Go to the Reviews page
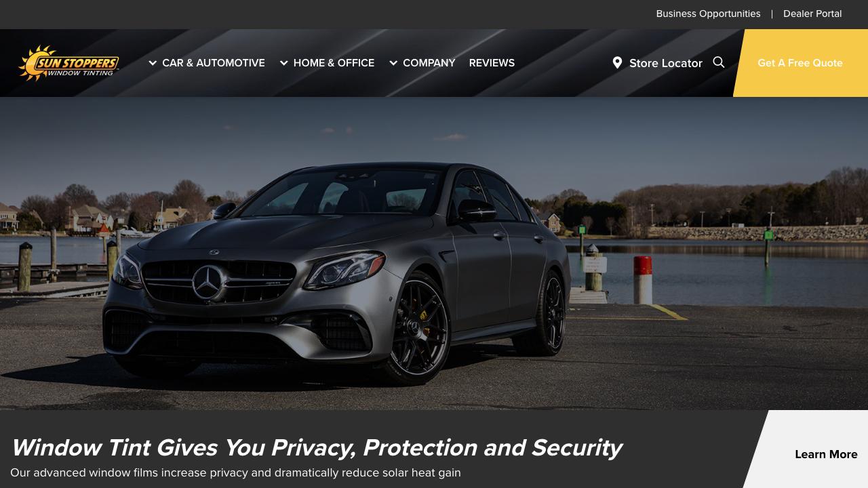 (x=492, y=62)
